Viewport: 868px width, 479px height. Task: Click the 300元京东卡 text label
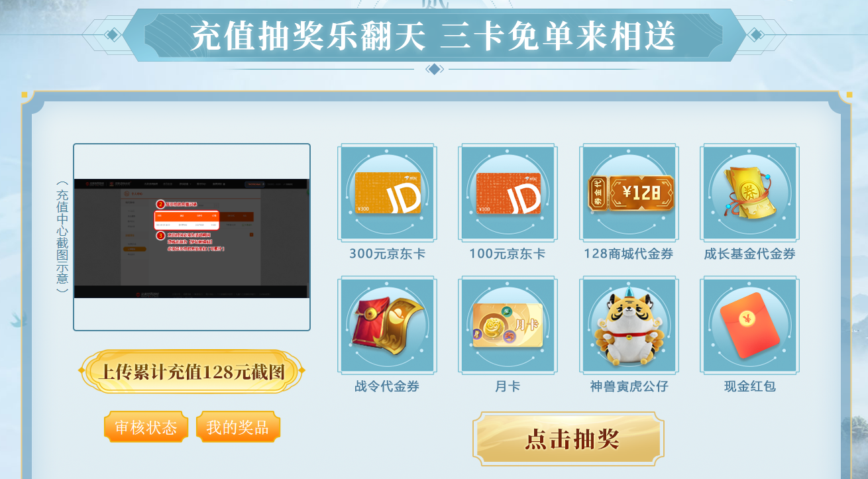coord(387,254)
